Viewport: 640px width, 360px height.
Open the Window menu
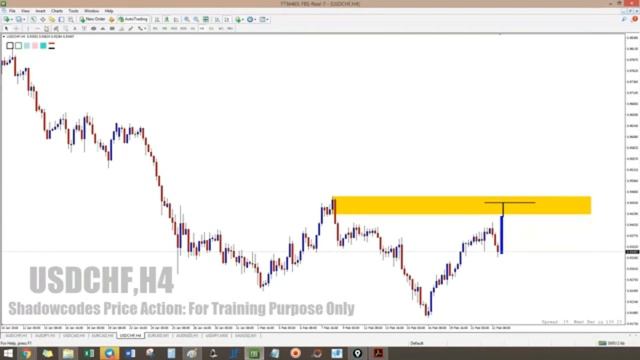[x=91, y=11]
